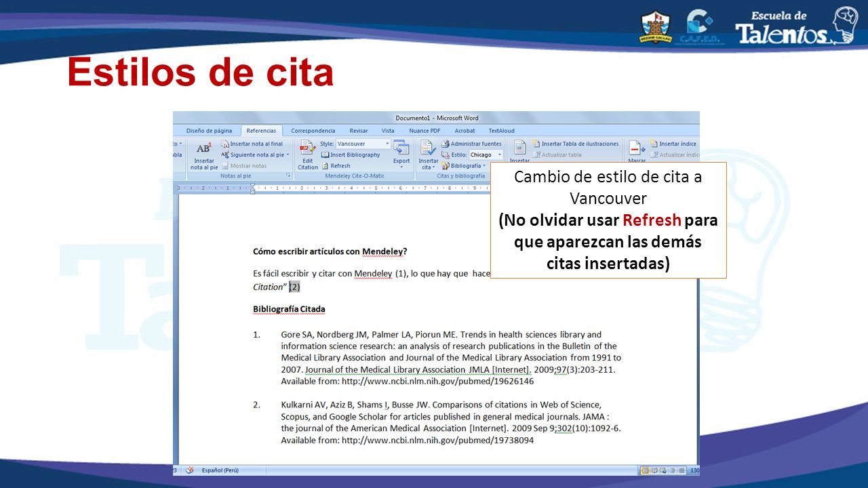Click pubmed/19626146 URL text

[x=437, y=382]
